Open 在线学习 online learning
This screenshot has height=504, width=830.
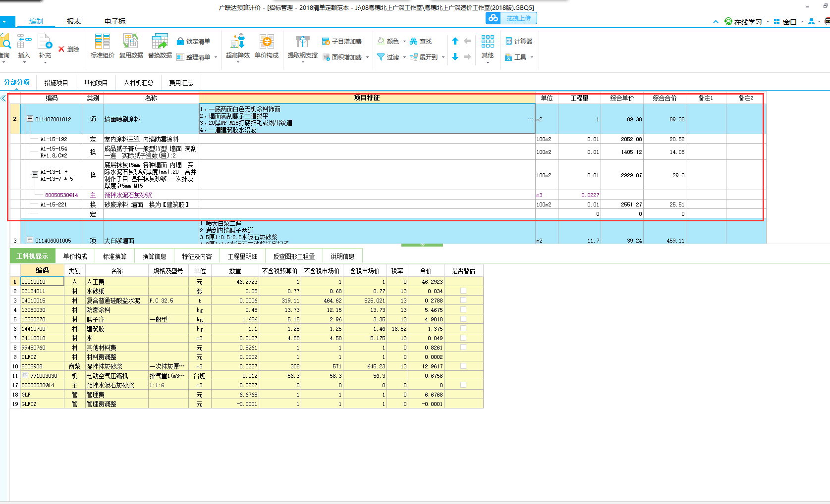click(743, 22)
